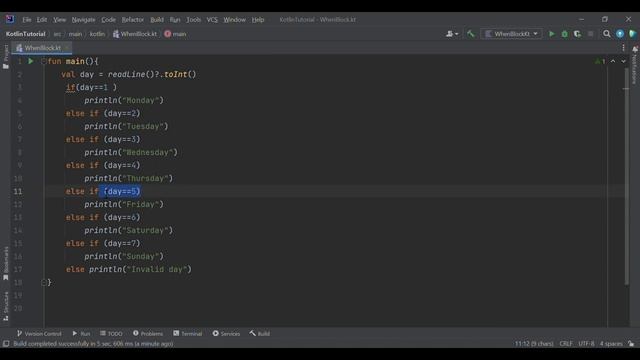This screenshot has height=360, width=640.
Task: Open IDE updates blue circle icon
Action: (x=620, y=34)
